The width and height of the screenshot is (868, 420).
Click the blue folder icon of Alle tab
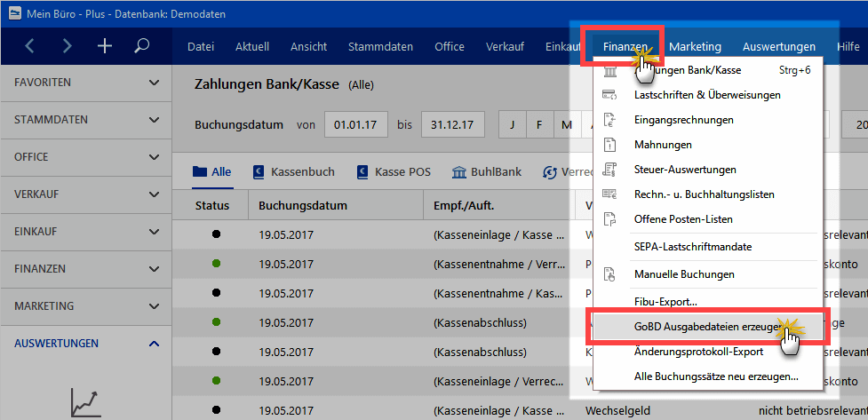(199, 171)
